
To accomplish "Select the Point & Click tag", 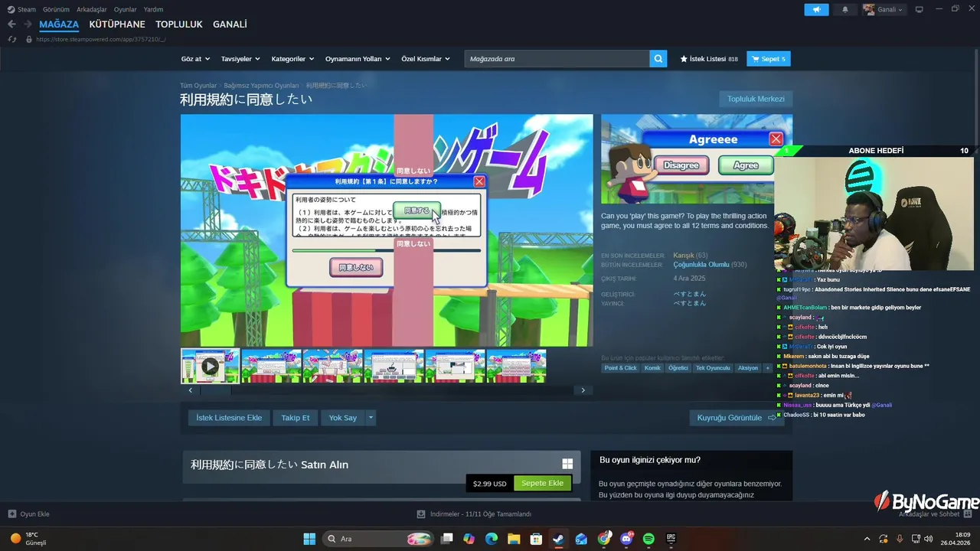I will 621,368.
